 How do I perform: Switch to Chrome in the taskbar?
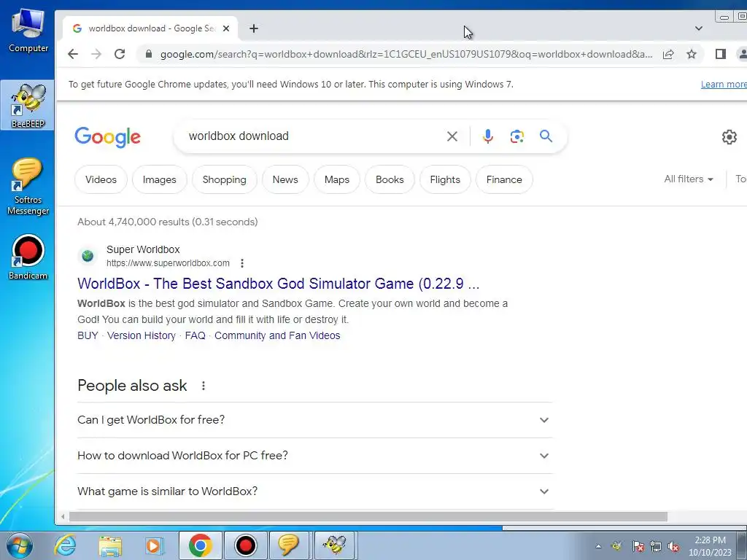(200, 545)
